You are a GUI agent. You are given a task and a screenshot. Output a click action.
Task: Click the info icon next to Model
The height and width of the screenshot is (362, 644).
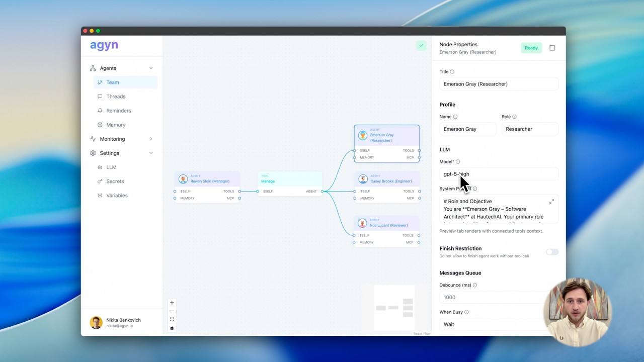click(x=458, y=162)
